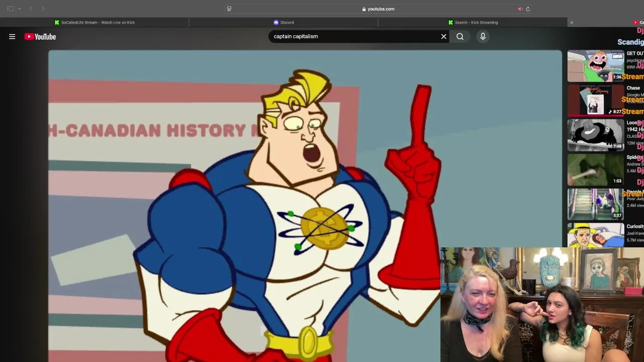644x362 pixels.
Task: Clear the search text with X
Action: click(x=444, y=36)
